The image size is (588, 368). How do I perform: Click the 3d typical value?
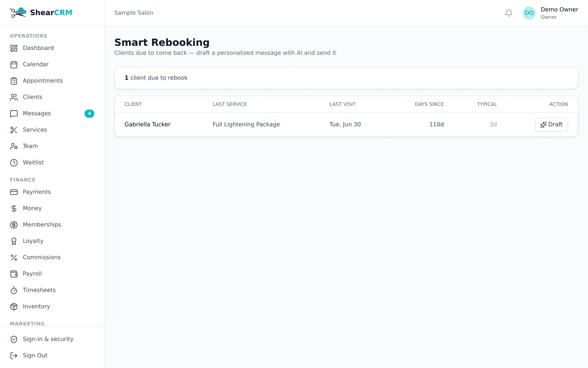(493, 124)
